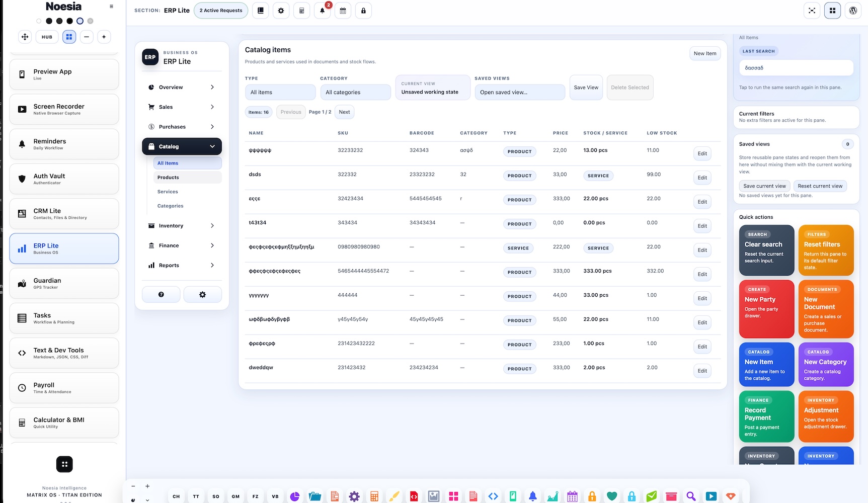Viewport: 868px width, 503px height.
Task: Click the Clear search quick action
Action: point(766,250)
